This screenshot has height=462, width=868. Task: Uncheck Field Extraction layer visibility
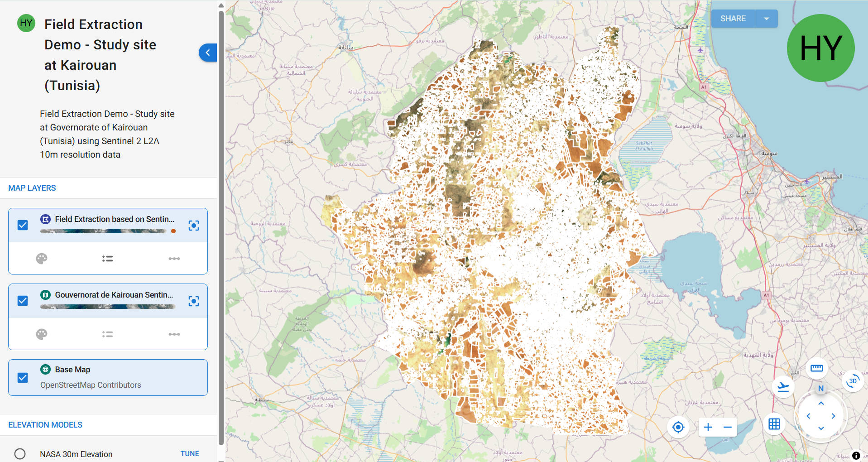[x=23, y=225]
